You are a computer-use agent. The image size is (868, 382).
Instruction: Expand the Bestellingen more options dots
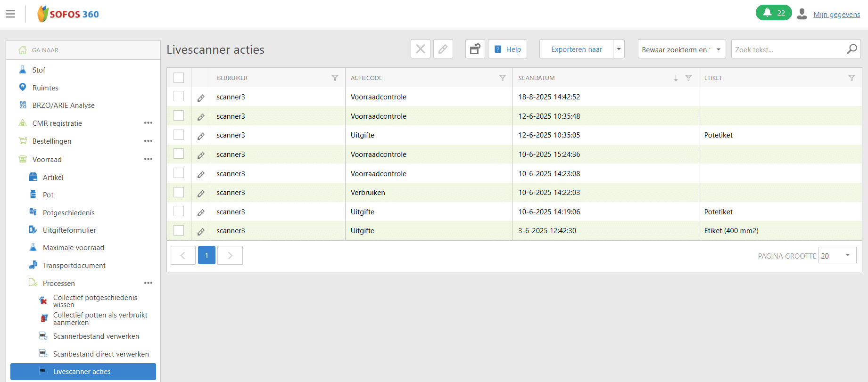pos(149,141)
